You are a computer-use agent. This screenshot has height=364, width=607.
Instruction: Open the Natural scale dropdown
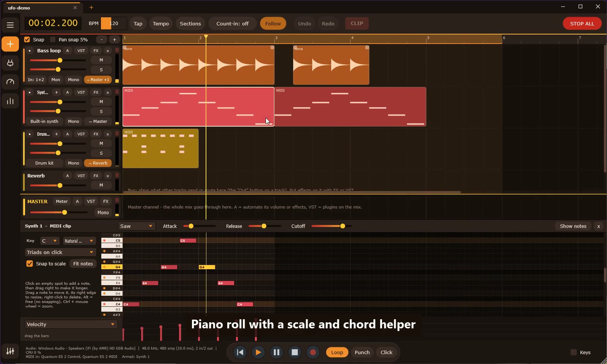[x=79, y=241]
